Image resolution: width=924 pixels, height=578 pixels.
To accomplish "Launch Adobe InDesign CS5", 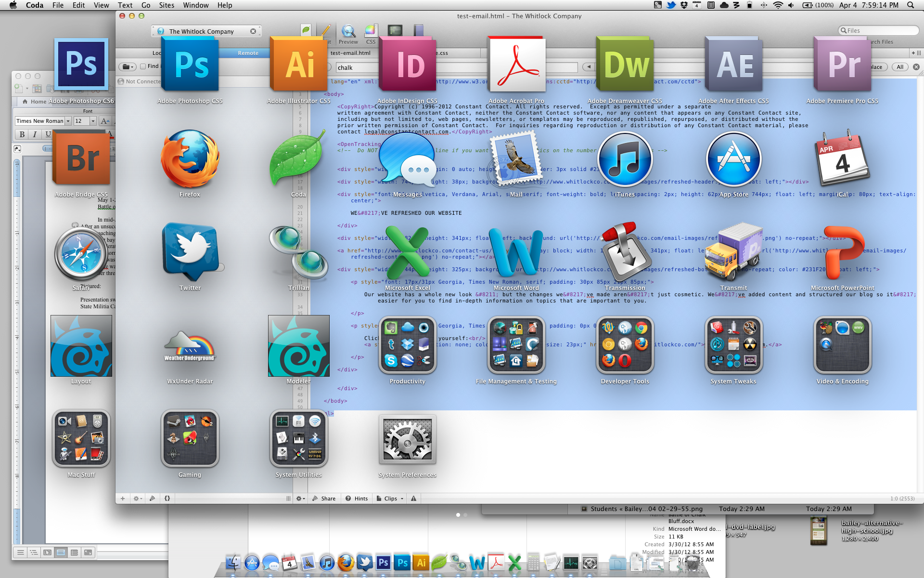I will tap(408, 65).
